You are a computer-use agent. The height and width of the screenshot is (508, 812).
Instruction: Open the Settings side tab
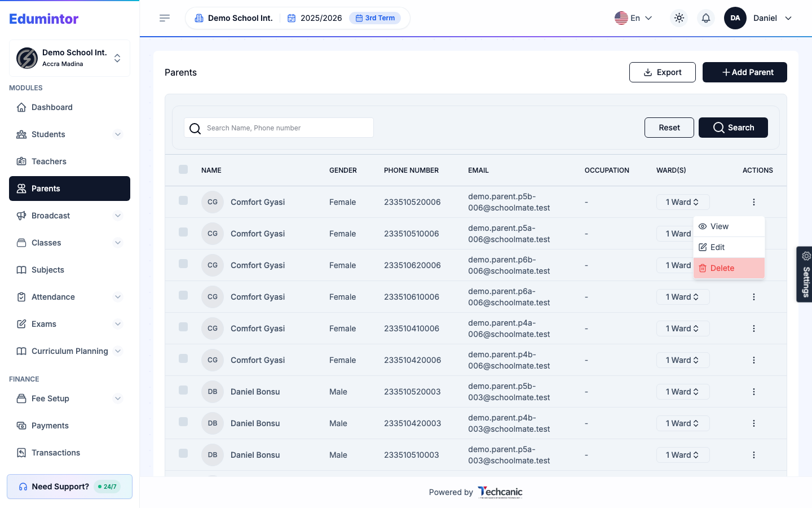tap(805, 274)
